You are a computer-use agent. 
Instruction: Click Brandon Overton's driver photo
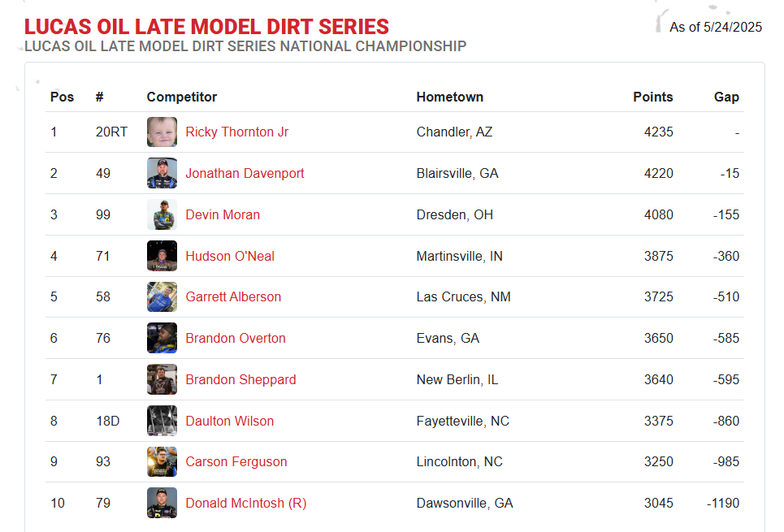pos(162,338)
